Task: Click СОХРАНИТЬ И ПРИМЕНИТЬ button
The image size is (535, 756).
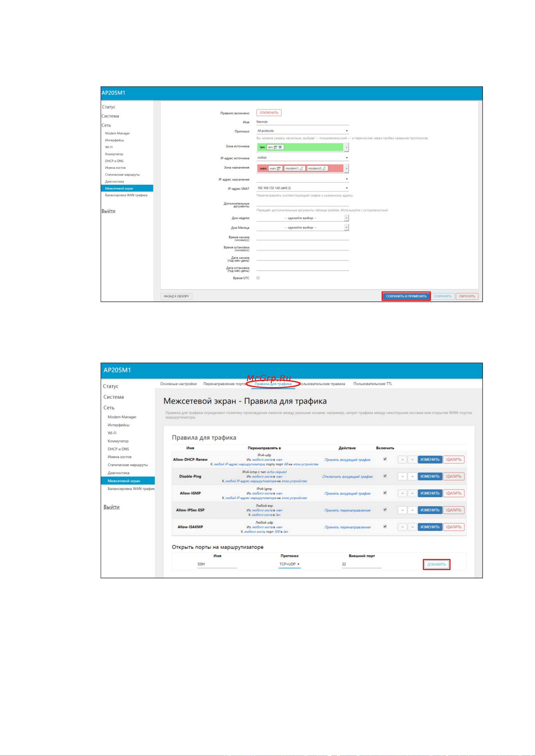Action: (x=406, y=296)
